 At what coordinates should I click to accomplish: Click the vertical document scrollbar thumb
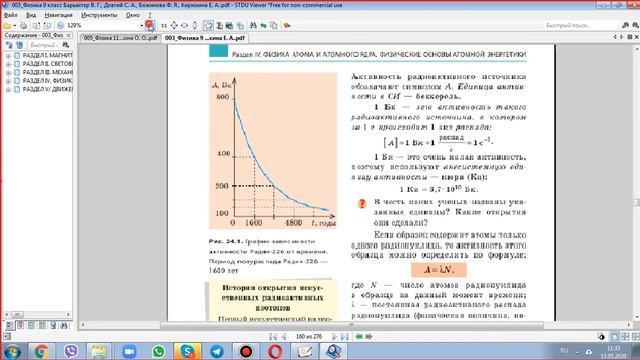636,202
